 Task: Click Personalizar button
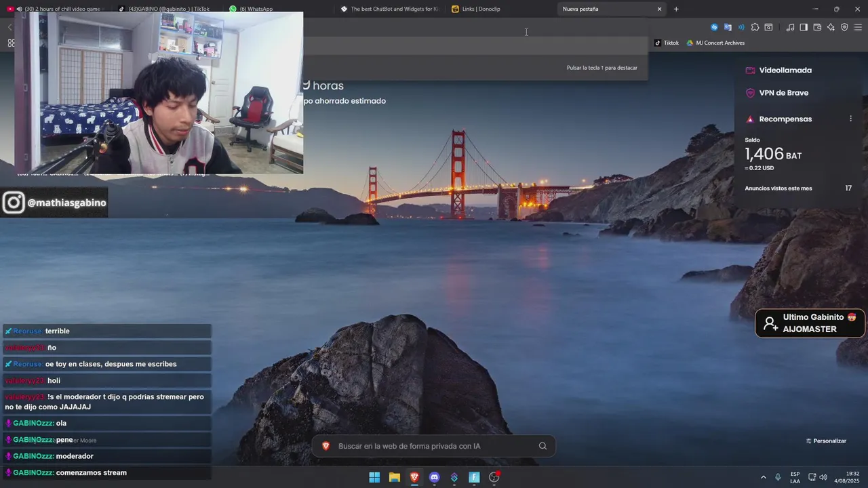(x=826, y=441)
